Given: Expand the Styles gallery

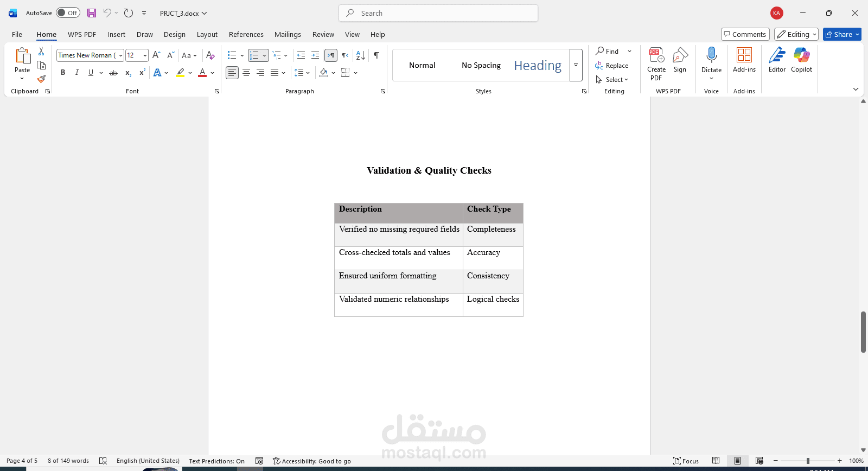Looking at the screenshot, I should tap(576, 65).
